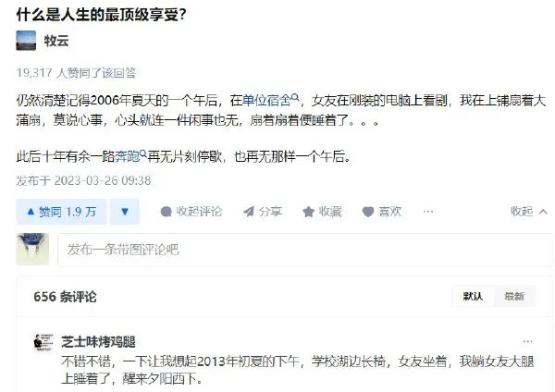Open commenter name 芝士味烤鸡腿
555x392 pixels.
pos(98,342)
